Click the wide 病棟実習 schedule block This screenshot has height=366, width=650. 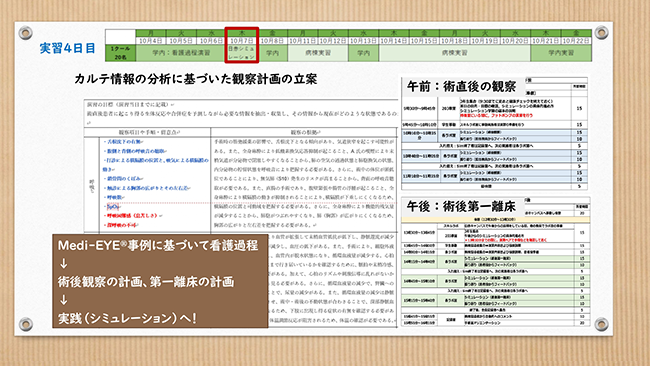[454, 53]
